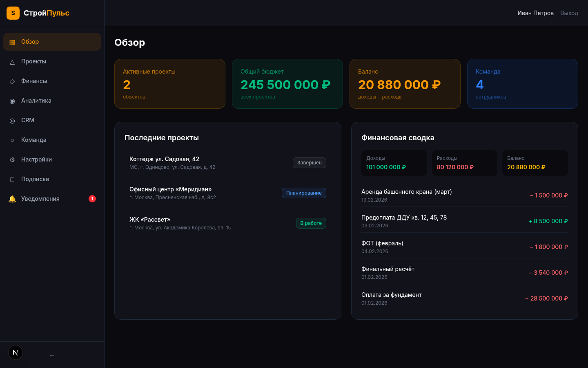This screenshot has width=588, height=368.
Task: Click the user name Иван Петров
Action: click(x=535, y=13)
